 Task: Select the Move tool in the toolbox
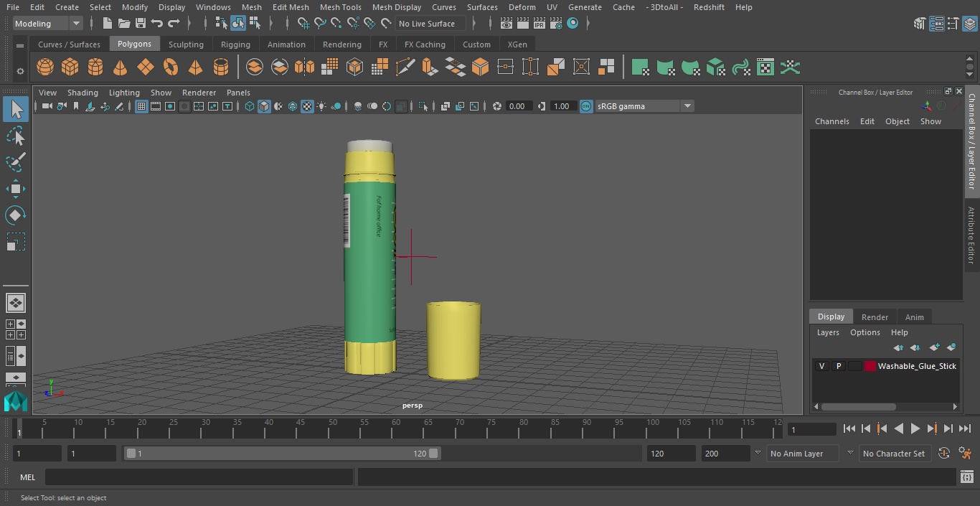point(15,189)
